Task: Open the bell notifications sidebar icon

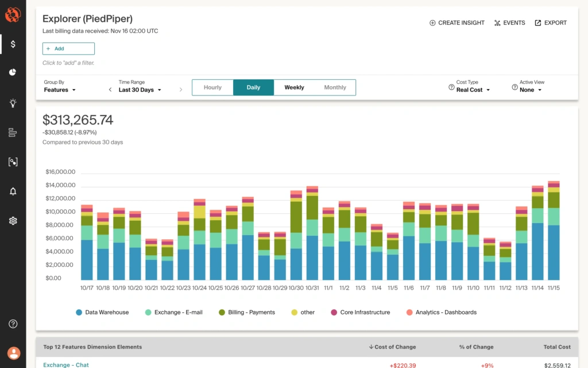Action: coord(13,191)
